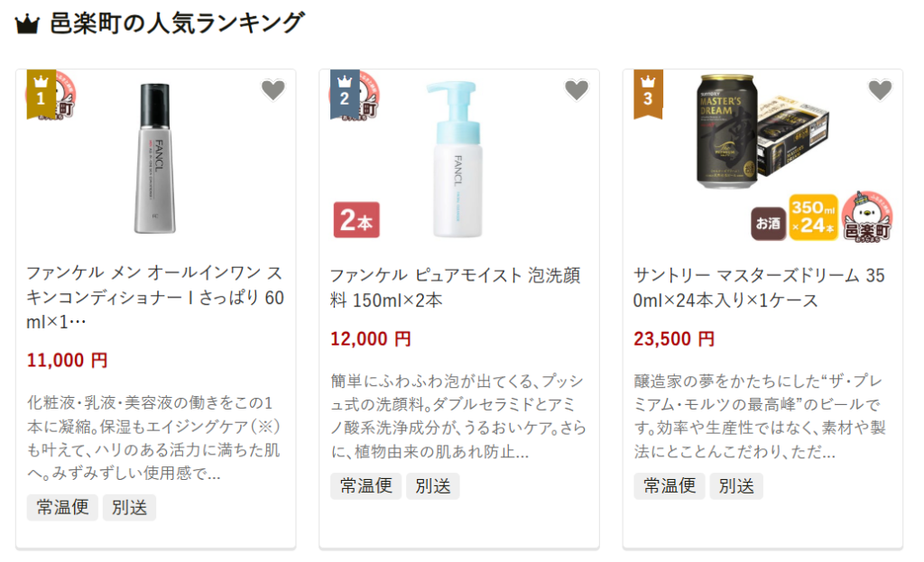Click the bronze rank 3 crown badge
This screenshot has height=562, width=924.
point(648,94)
